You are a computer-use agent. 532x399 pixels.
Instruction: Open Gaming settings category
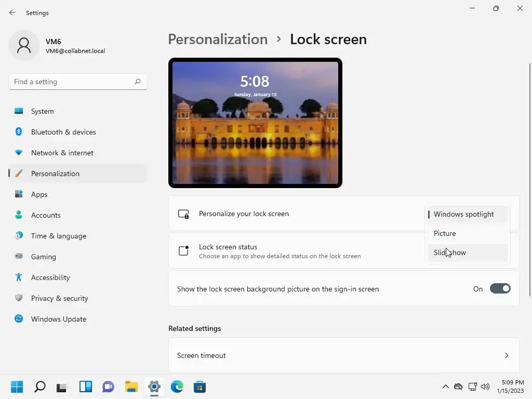(78, 257)
